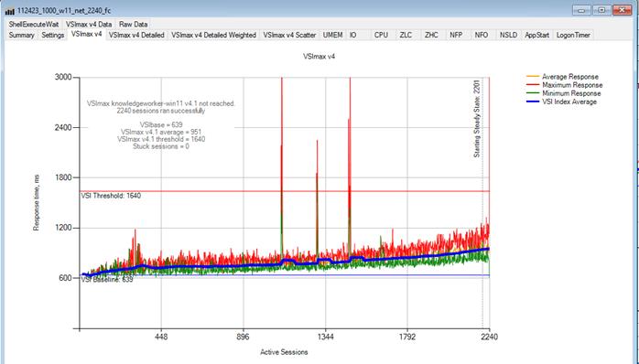Open the LogonTimer tab
The width and height of the screenshot is (639, 364).
click(x=573, y=35)
